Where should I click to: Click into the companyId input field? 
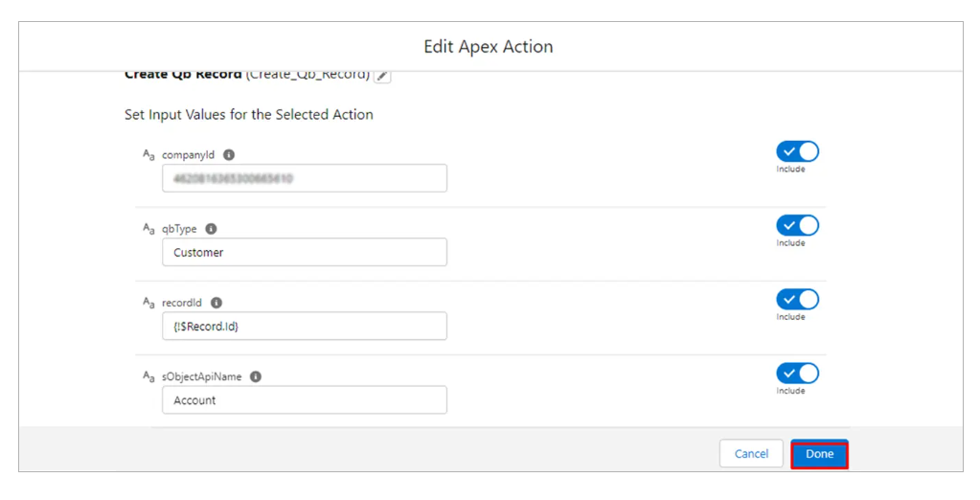click(305, 178)
